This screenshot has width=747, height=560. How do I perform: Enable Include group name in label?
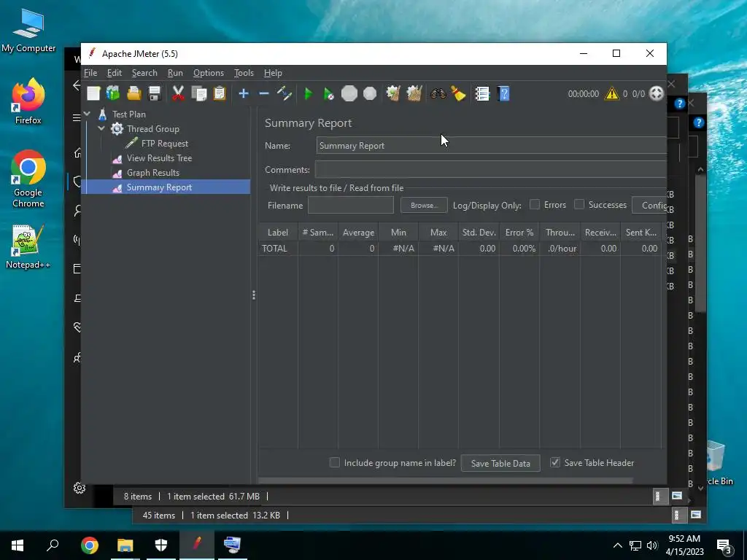click(x=334, y=462)
